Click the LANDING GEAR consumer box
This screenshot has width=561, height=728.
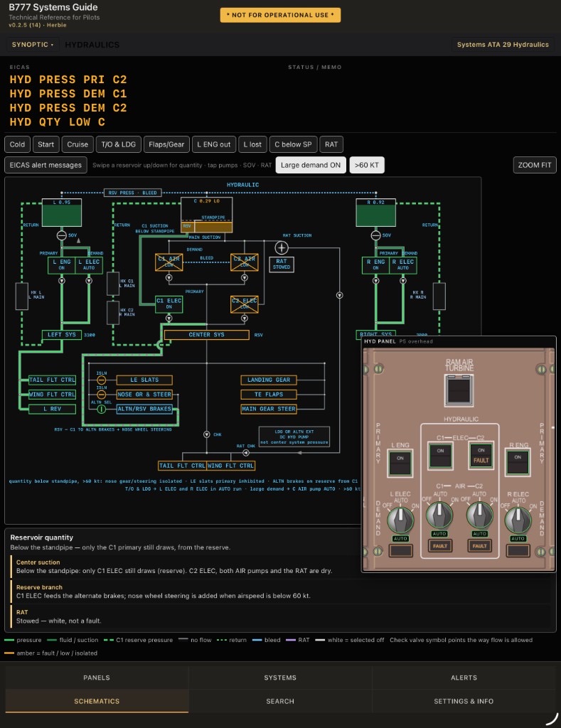click(269, 380)
